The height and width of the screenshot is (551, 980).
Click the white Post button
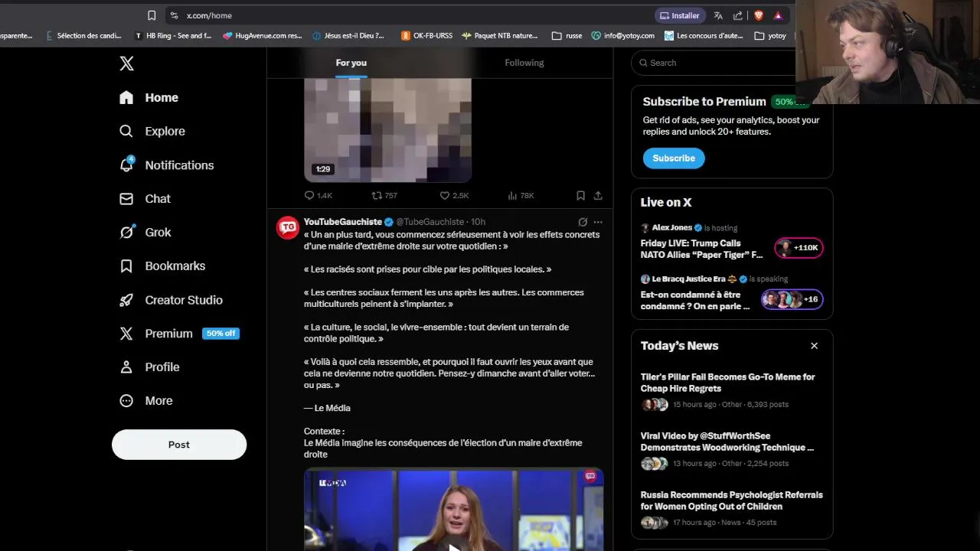click(x=179, y=445)
